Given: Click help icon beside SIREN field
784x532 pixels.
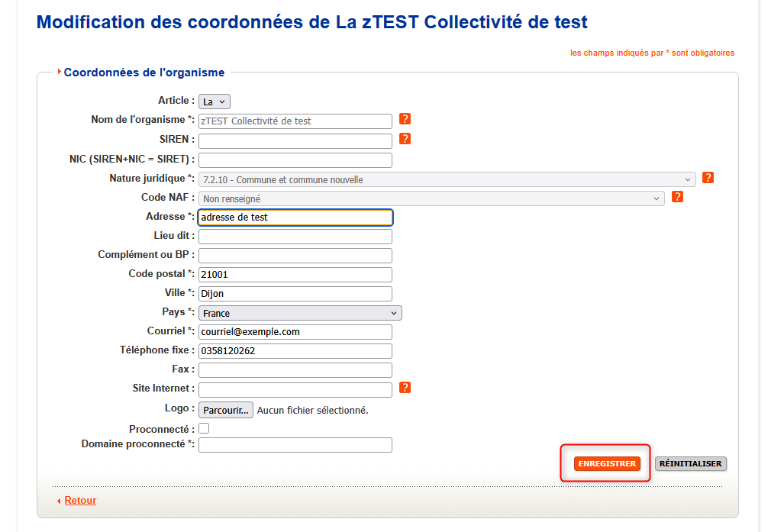Looking at the screenshot, I should (x=405, y=139).
